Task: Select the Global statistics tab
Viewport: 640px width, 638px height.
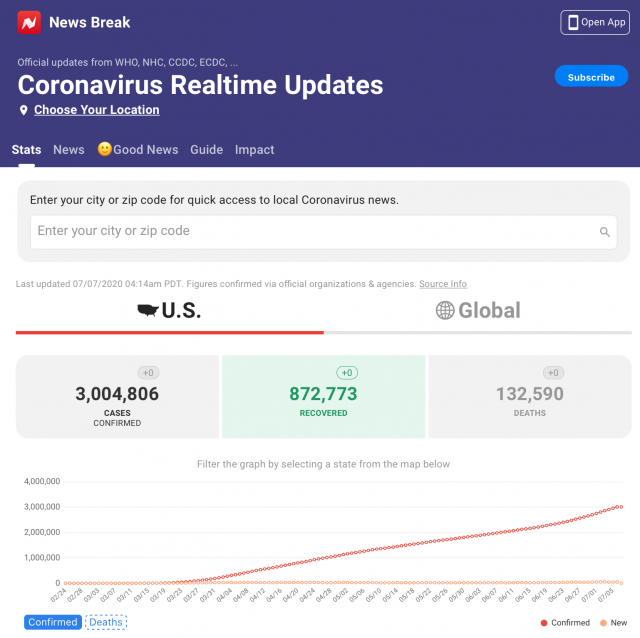Action: (478, 311)
